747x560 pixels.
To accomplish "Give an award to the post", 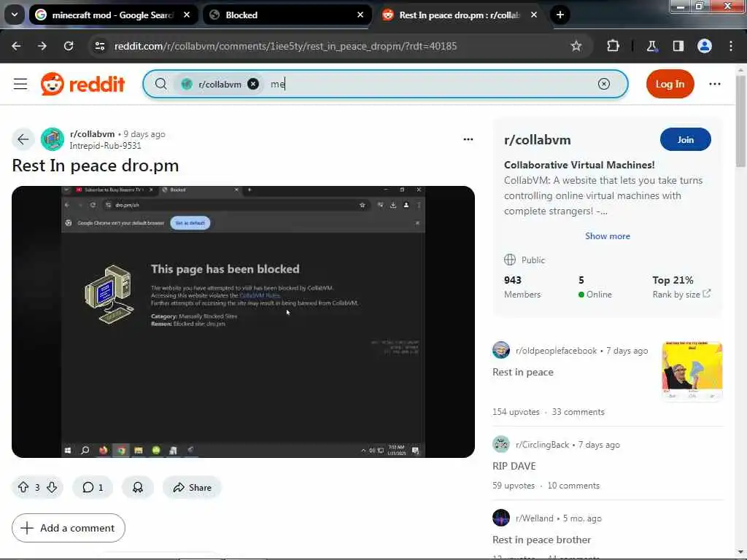I will tap(138, 487).
